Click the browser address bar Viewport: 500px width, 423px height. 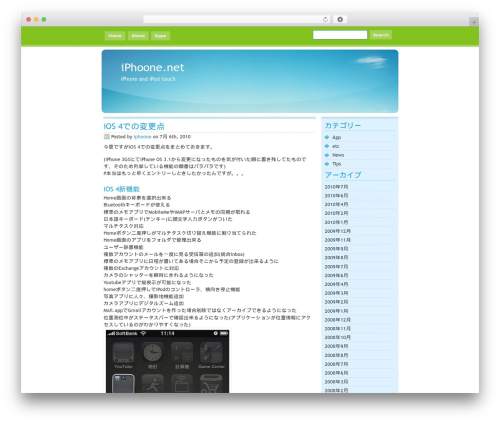237,19
